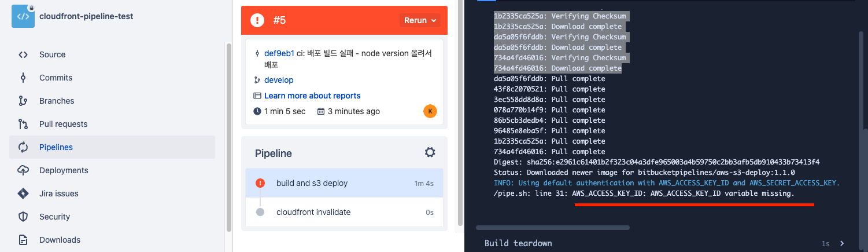
Task: Click the pipeline panel vertical scrollbar
Action: (x=460, y=113)
